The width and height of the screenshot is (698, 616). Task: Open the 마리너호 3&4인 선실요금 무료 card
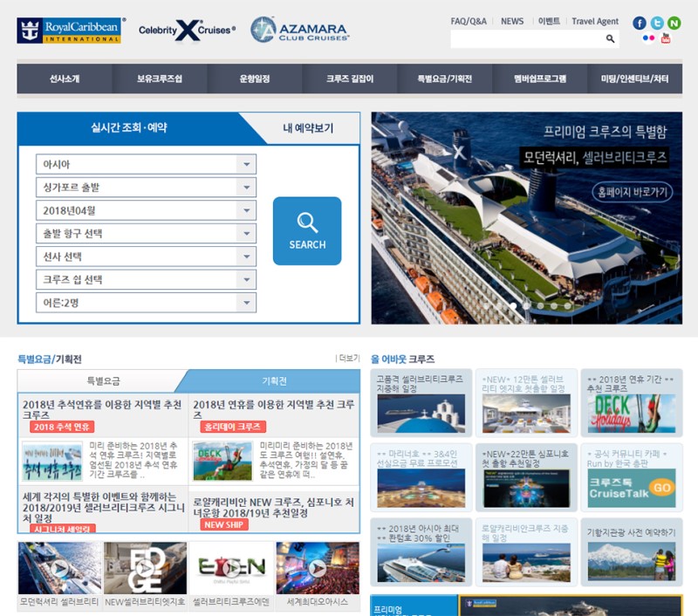421,477
